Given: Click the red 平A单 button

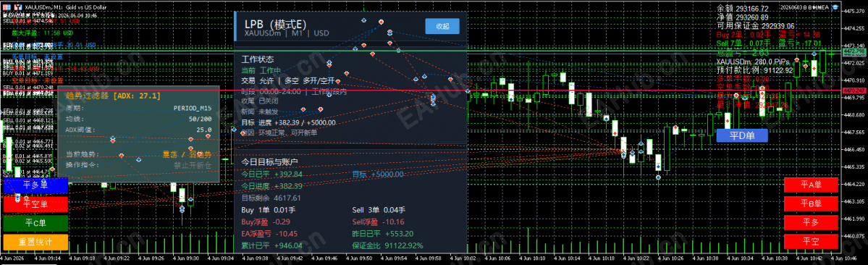Looking at the screenshot, I should point(812,185).
